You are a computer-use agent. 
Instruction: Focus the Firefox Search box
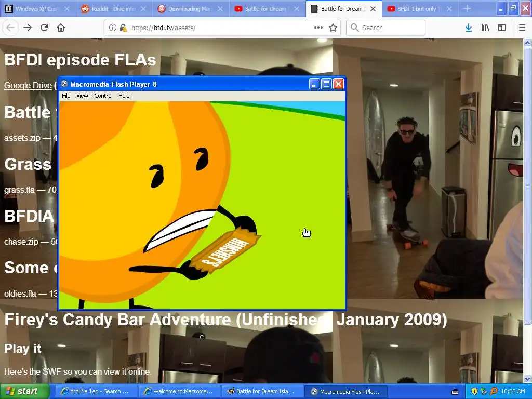(385, 28)
